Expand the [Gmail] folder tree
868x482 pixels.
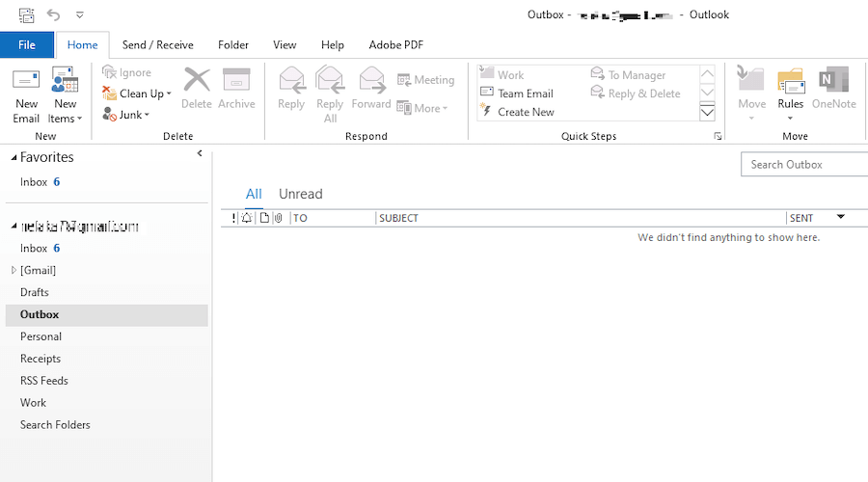pyautogui.click(x=14, y=270)
